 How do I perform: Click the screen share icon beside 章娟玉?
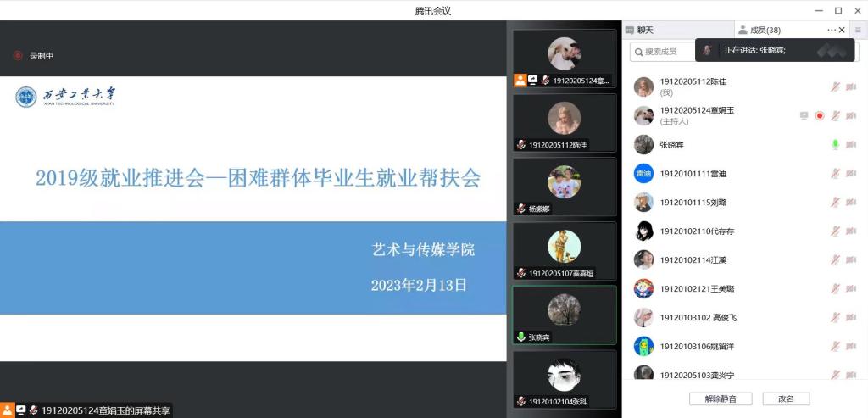804,115
